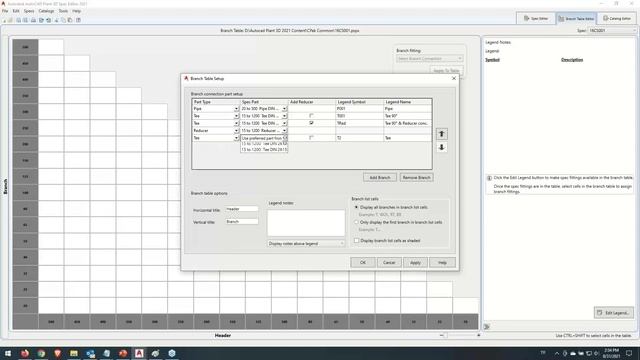The width and height of the screenshot is (640, 360).
Task: Open the Specs menu
Action: [x=29, y=11]
